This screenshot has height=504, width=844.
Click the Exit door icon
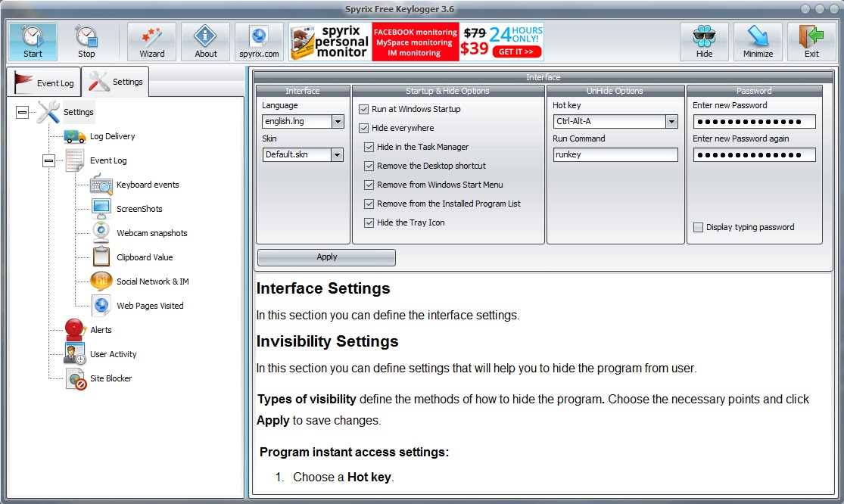[x=811, y=36]
